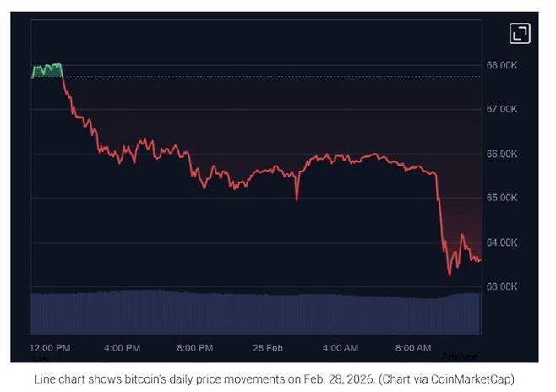Viewport: 556px width, 392px height.
Task: Click the 66.00K price axis label
Action: (x=500, y=154)
